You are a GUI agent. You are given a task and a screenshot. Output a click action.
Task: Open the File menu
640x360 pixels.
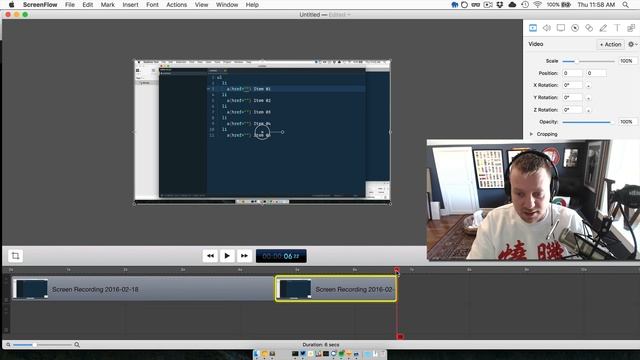click(70, 5)
